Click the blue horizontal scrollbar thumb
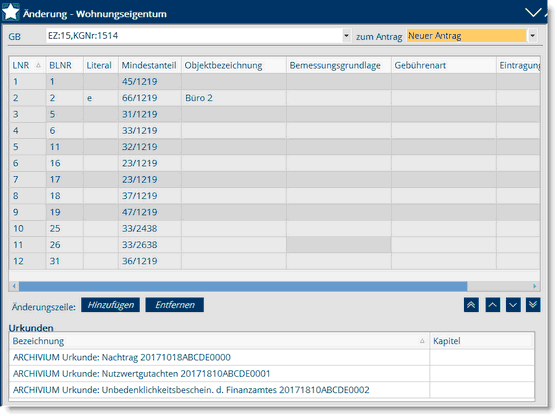 (243, 286)
